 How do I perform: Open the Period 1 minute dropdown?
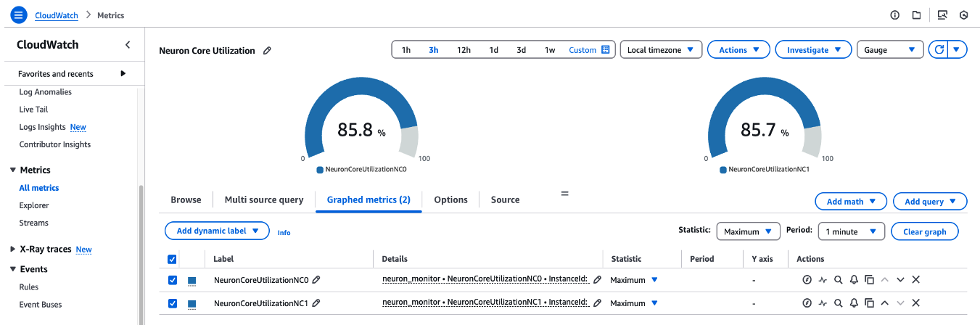click(x=851, y=231)
